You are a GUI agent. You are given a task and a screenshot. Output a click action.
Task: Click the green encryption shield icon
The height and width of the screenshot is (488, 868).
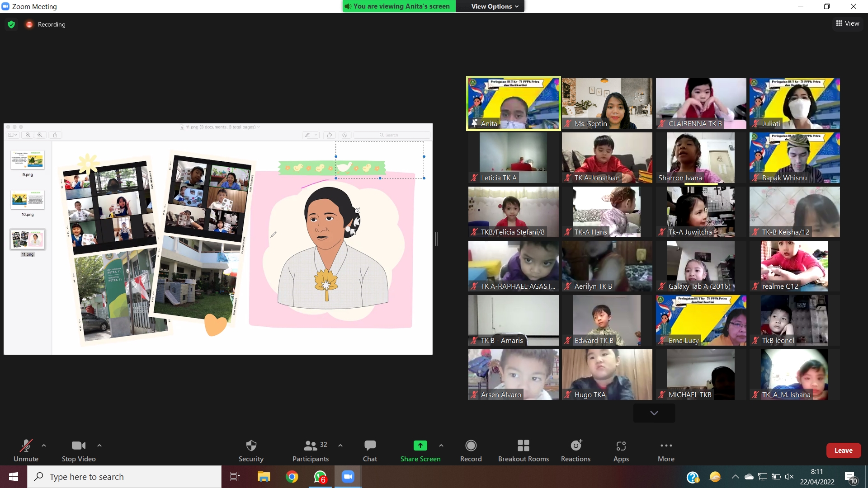pos(11,24)
